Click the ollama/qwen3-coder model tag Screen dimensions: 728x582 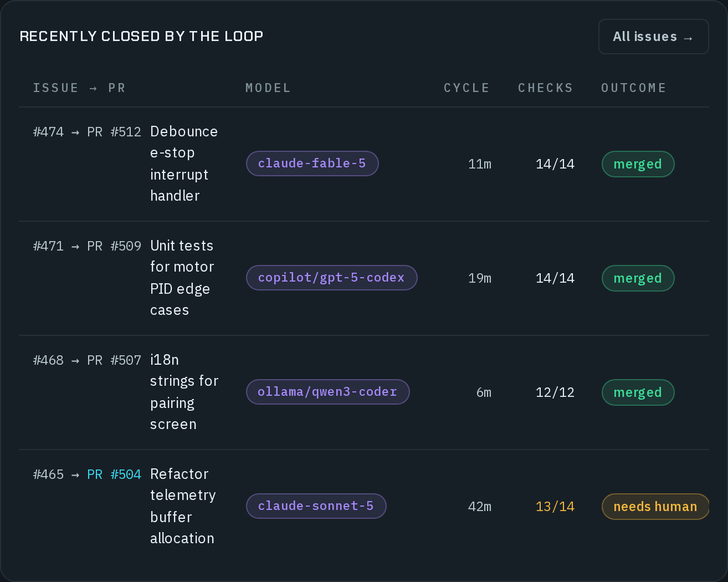(327, 392)
